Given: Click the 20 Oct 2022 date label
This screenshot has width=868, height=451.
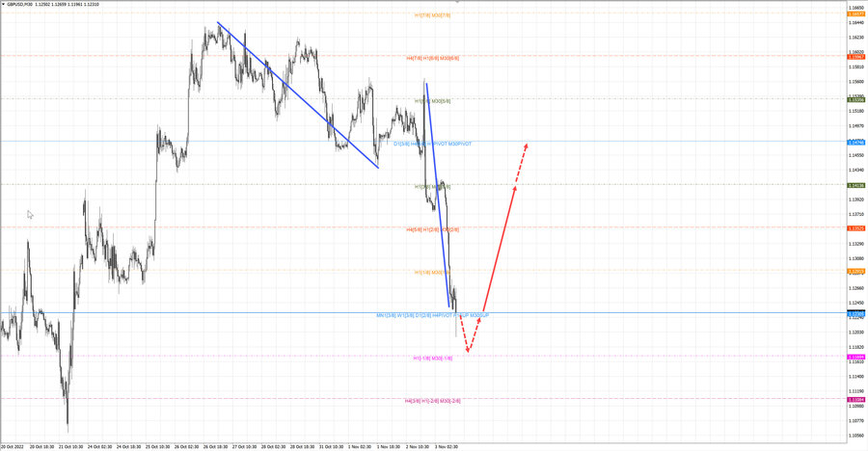Looking at the screenshot, I should pyautogui.click(x=13, y=446).
